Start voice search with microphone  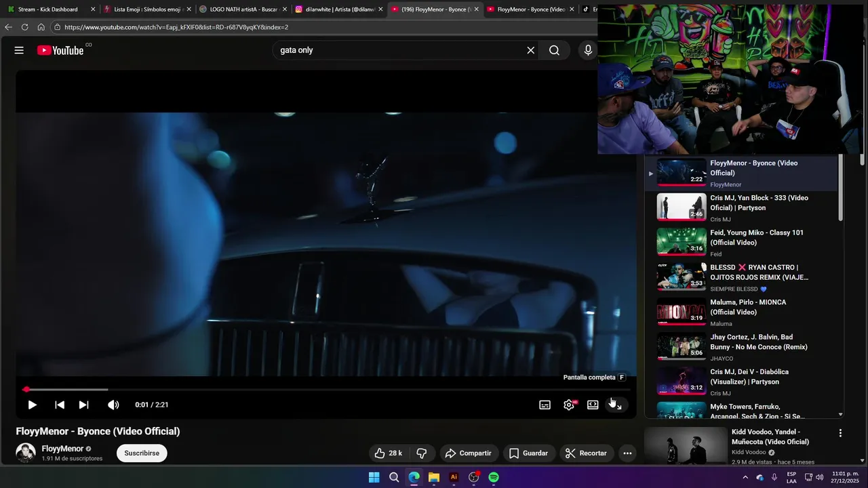click(588, 50)
